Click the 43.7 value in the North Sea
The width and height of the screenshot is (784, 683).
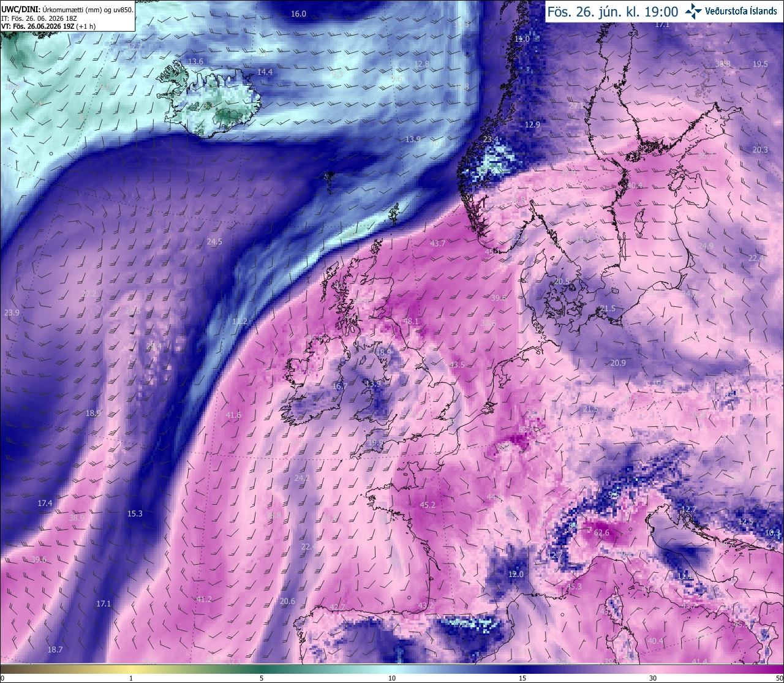[438, 244]
